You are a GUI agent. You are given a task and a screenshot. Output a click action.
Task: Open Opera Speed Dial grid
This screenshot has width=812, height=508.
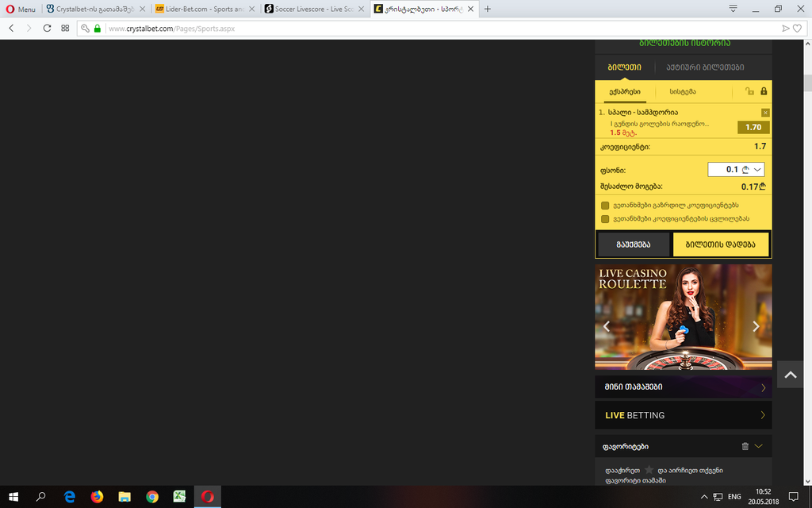[x=65, y=28]
